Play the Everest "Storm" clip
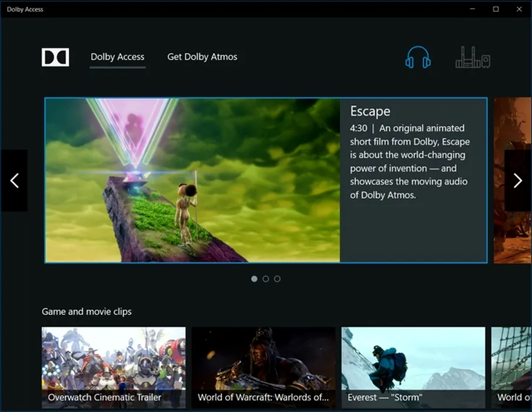Screen dimensions: 532x412 point(413,368)
